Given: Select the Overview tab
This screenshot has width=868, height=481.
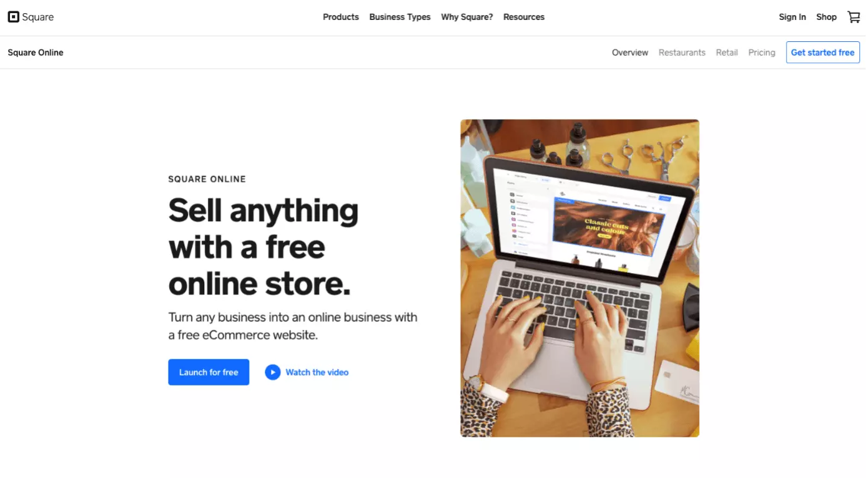Looking at the screenshot, I should (x=630, y=52).
